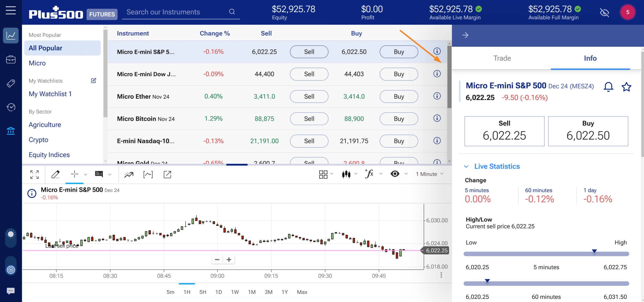The height and width of the screenshot is (302, 644).
Task: Switch to the Info tab
Action: click(x=590, y=58)
